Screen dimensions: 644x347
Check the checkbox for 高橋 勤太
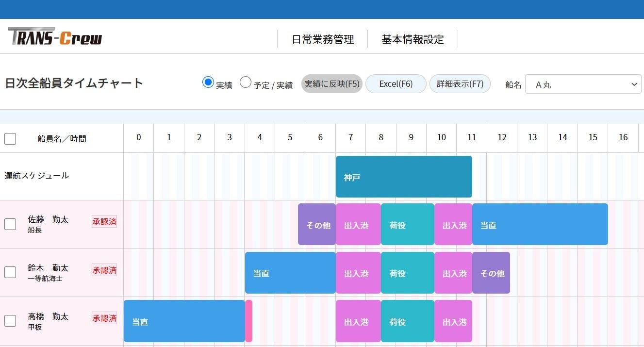(x=10, y=321)
